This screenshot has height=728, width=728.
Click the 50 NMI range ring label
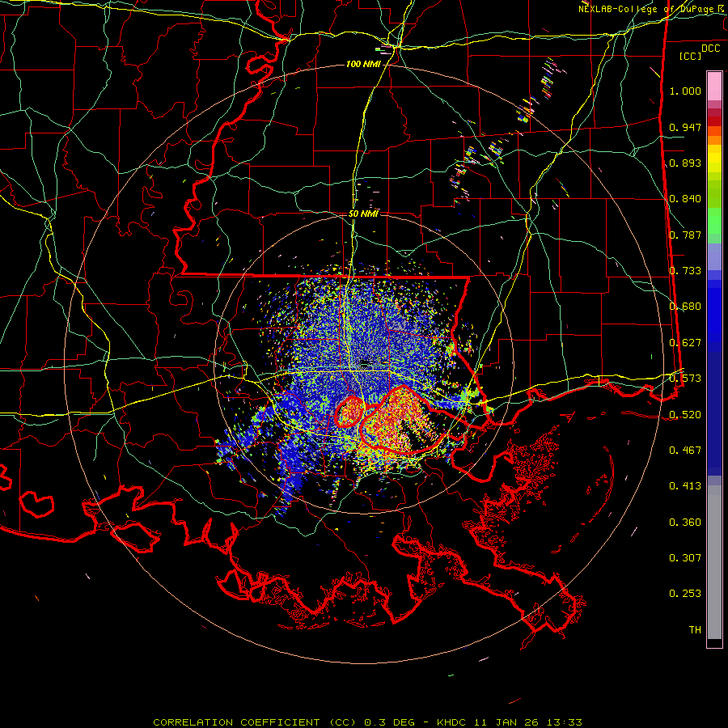click(363, 214)
